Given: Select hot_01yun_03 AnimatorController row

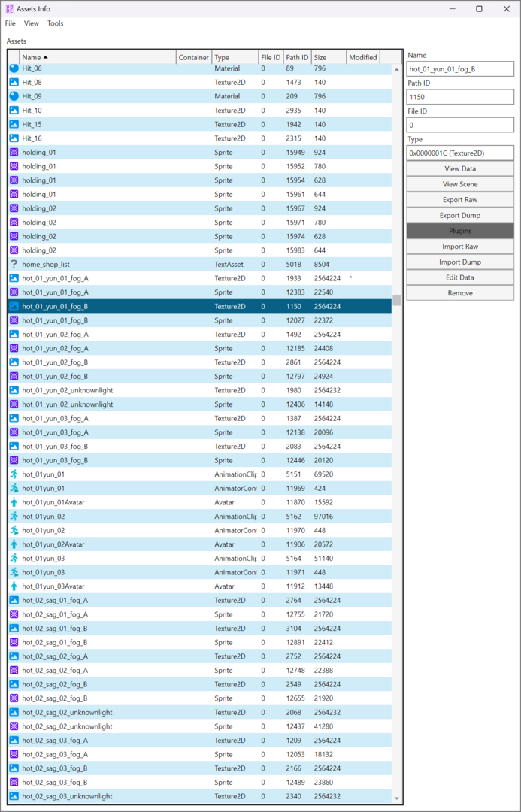Looking at the screenshot, I should (200, 572).
